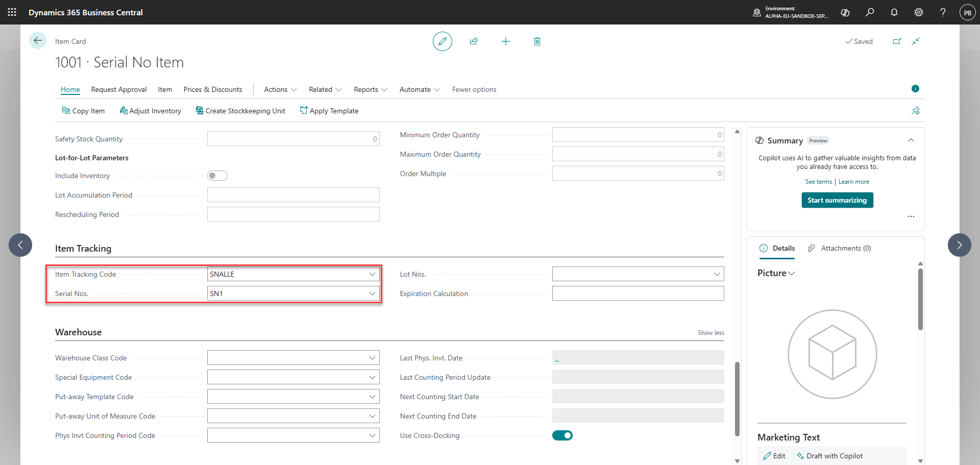Open the Picture dropdown menu

[x=776, y=273]
